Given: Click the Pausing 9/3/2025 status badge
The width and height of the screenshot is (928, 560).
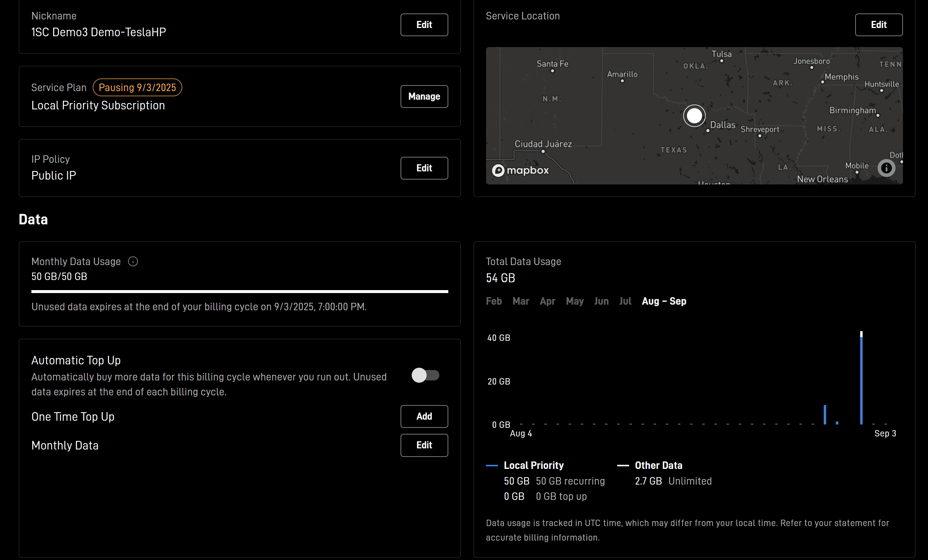Looking at the screenshot, I should point(137,87).
